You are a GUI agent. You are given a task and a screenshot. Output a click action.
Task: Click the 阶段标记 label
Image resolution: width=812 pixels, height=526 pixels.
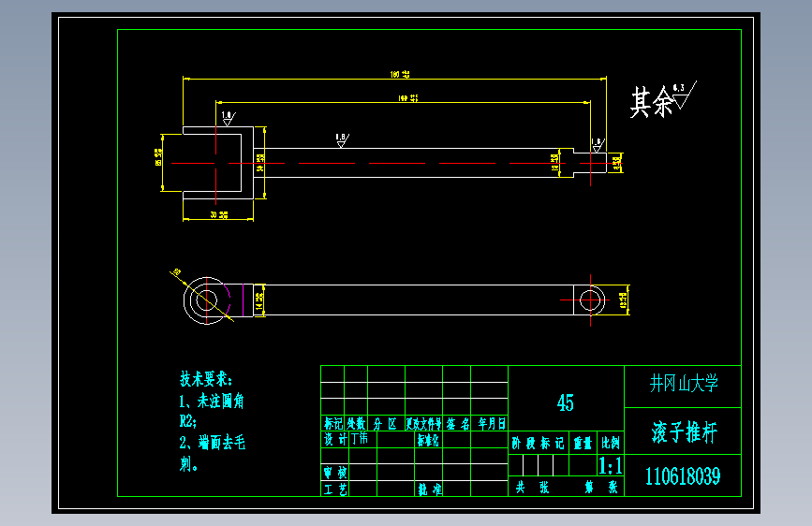pos(538,443)
